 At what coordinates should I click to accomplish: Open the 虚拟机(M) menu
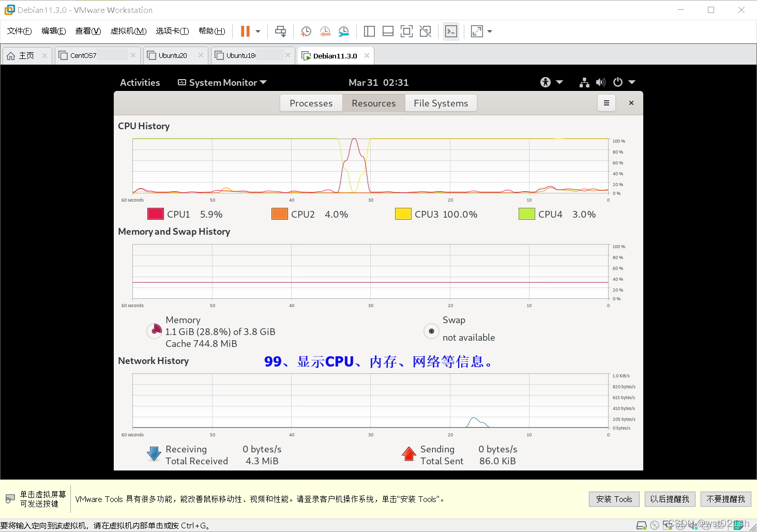[128, 31]
